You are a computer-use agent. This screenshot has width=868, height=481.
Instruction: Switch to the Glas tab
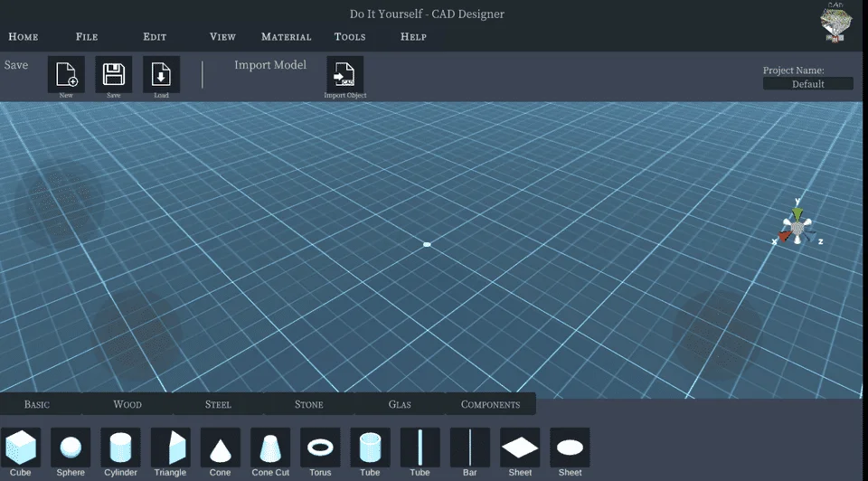[x=400, y=404]
